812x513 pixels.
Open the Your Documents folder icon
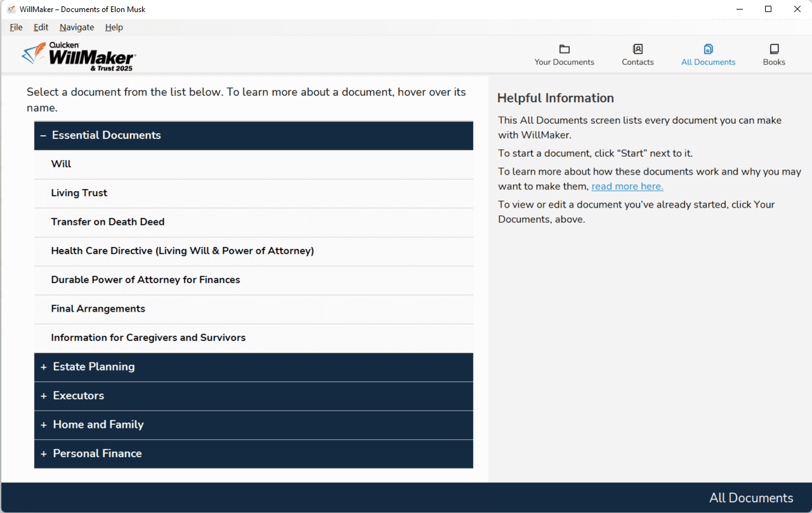coord(564,50)
